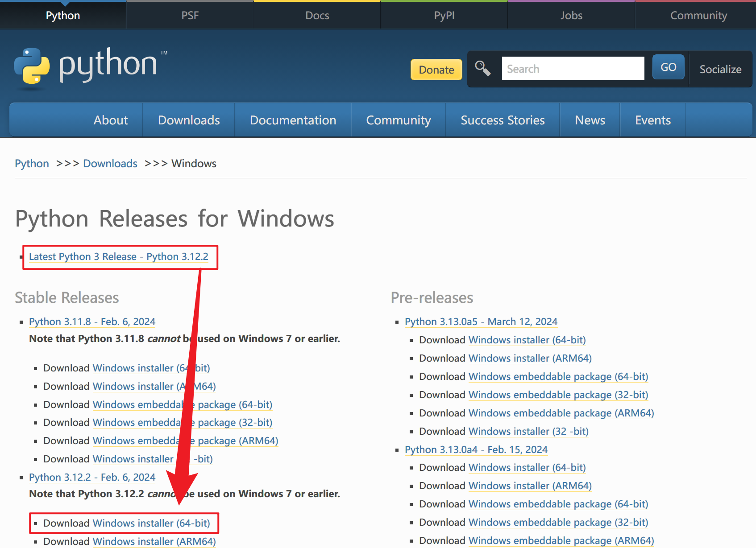
Task: Download Python 3.13.0a5 embeddable package (64-bit)
Action: (x=558, y=376)
